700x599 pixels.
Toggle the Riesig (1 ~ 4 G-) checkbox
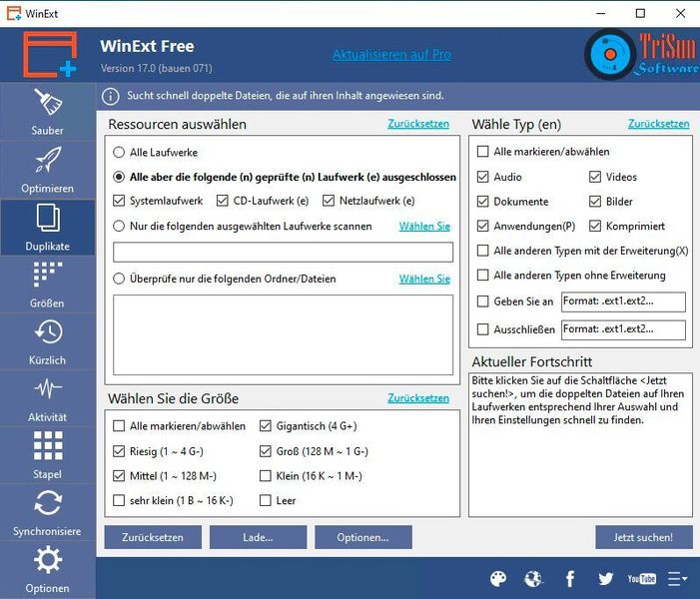(119, 451)
